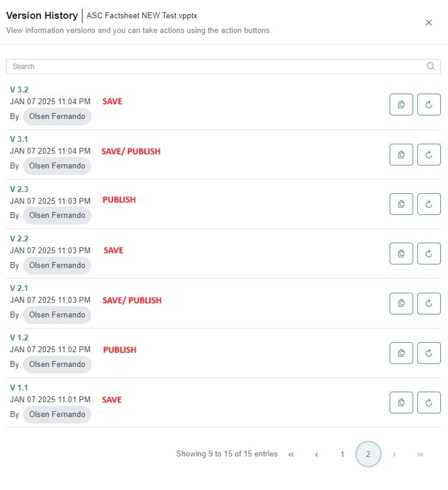Restore version V 2.3
Image resolution: width=448 pixels, height=490 pixels.
[429, 204]
